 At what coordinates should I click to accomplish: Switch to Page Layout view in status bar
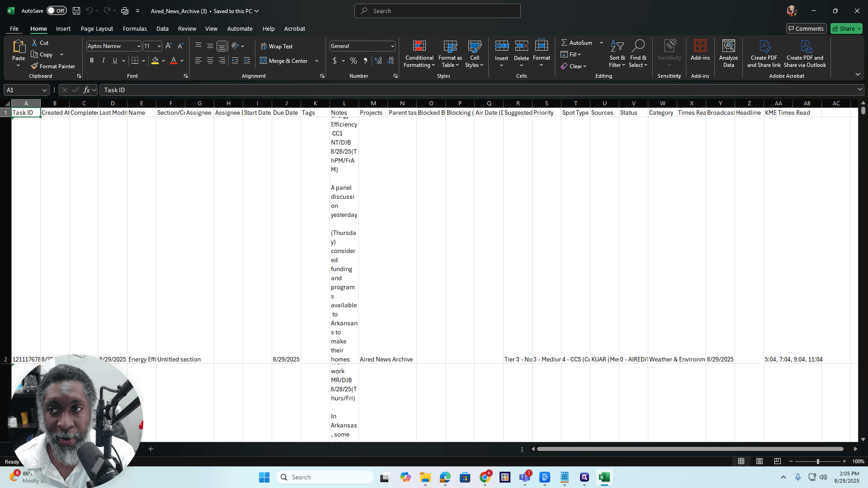[x=759, y=461]
